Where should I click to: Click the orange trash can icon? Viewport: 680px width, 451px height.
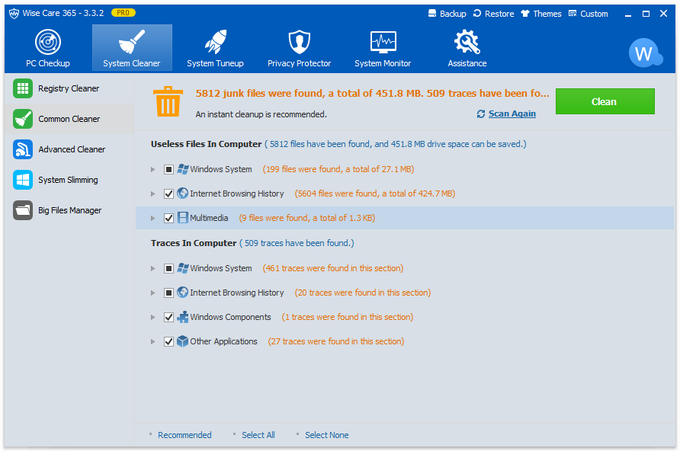[168, 101]
